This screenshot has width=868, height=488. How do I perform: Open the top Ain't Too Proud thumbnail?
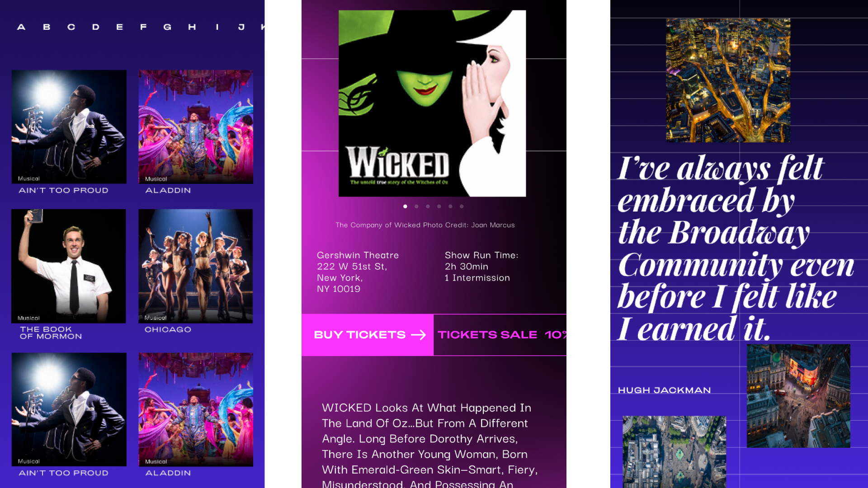[69, 127]
